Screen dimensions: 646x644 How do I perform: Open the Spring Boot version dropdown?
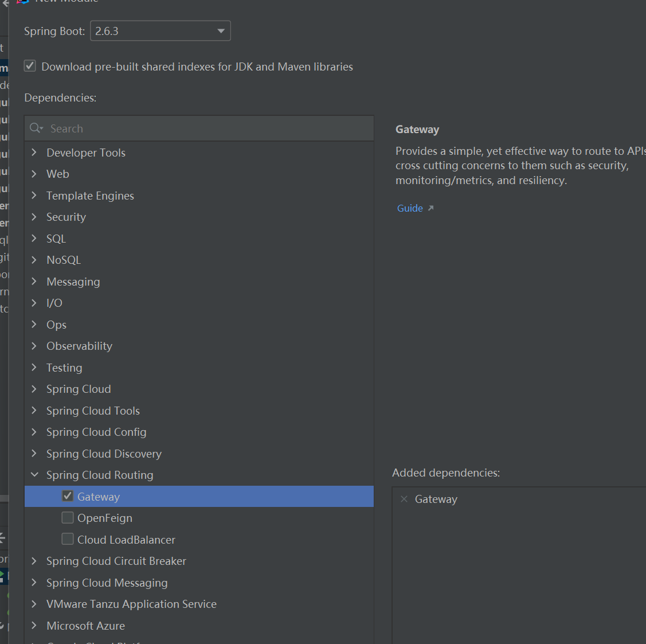pos(160,31)
